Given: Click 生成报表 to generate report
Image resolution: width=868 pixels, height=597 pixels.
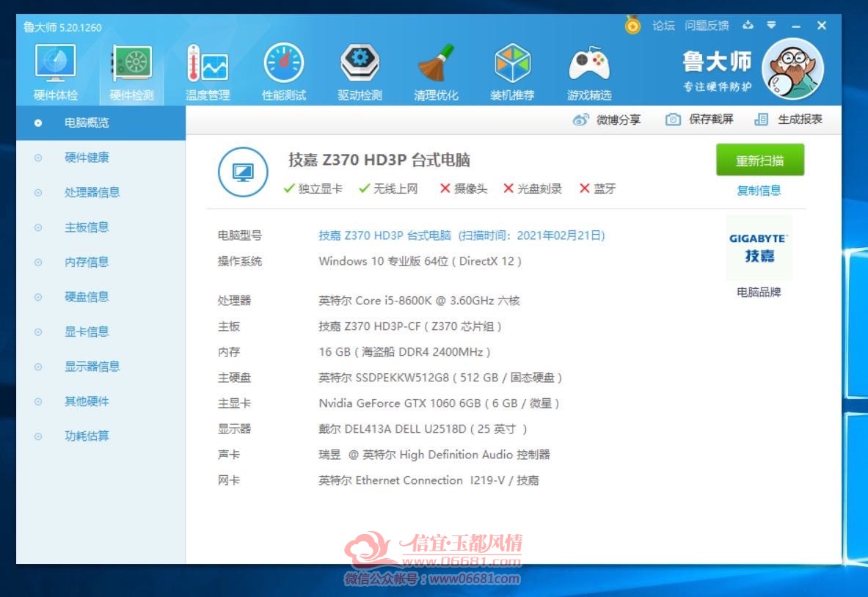Looking at the screenshot, I should [x=788, y=120].
